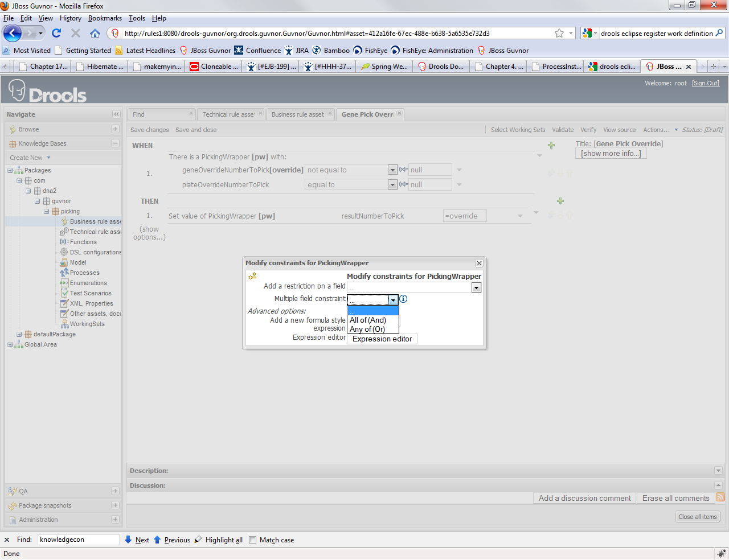Collapse the Navigate panel

pos(116,114)
